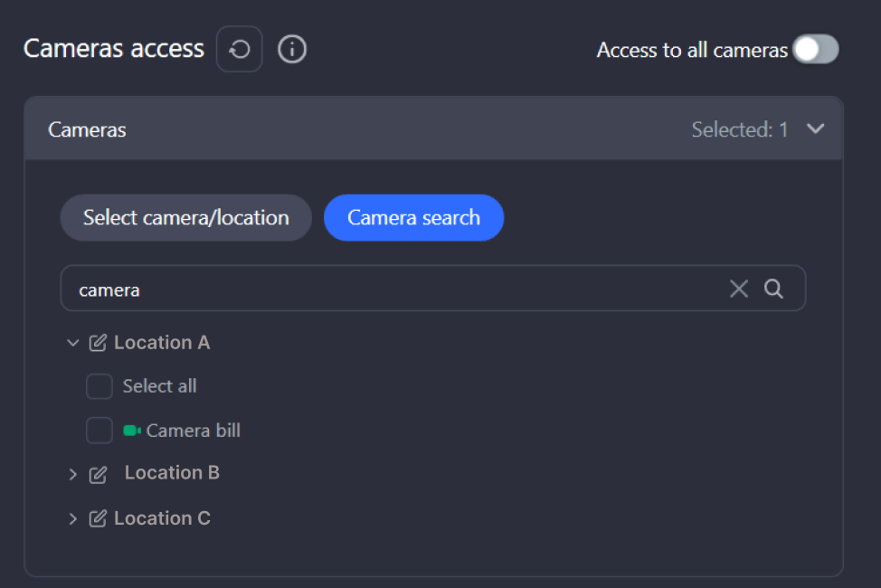Collapse the Cameras panel using header chevron
The width and height of the screenshot is (881, 588).
point(815,129)
